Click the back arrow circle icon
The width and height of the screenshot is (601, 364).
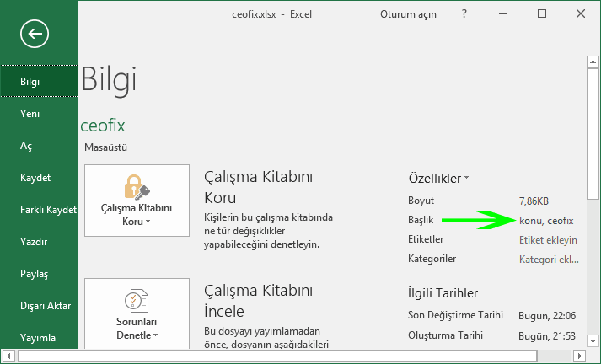[35, 34]
